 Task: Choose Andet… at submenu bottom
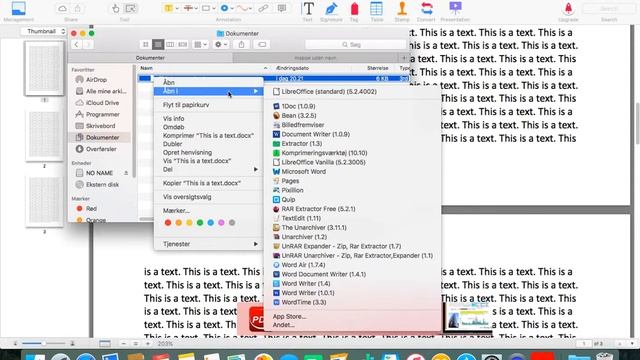(283, 325)
